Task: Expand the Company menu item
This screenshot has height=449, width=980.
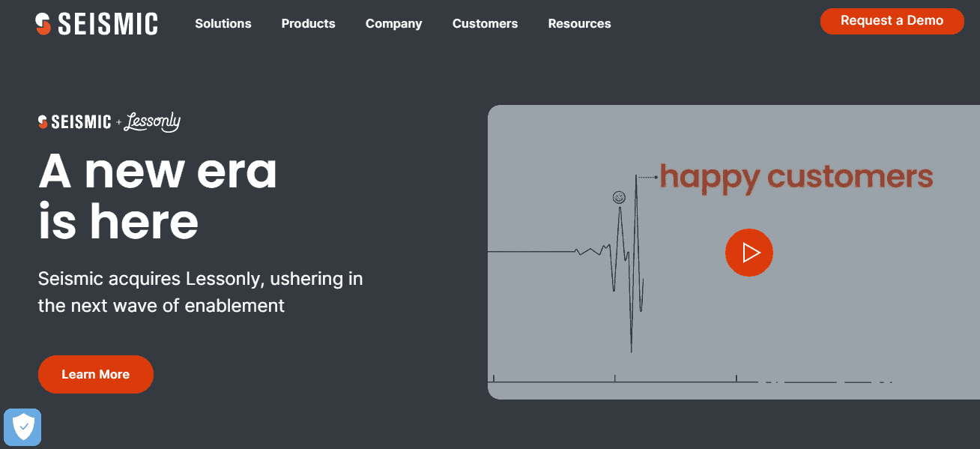Action: 393,24
